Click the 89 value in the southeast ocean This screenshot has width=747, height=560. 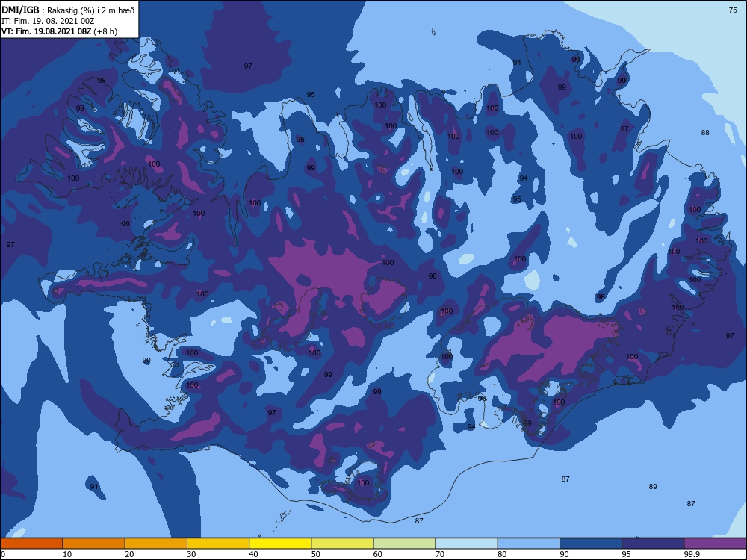pyautogui.click(x=653, y=486)
